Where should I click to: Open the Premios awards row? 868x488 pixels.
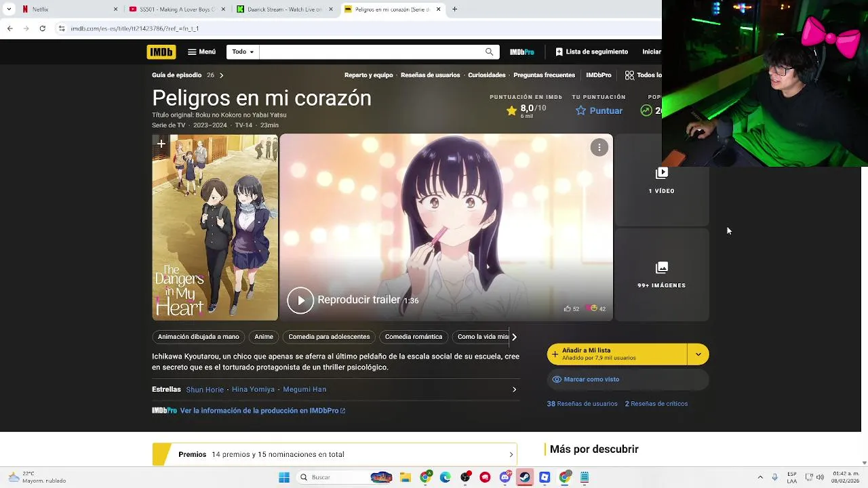334,455
